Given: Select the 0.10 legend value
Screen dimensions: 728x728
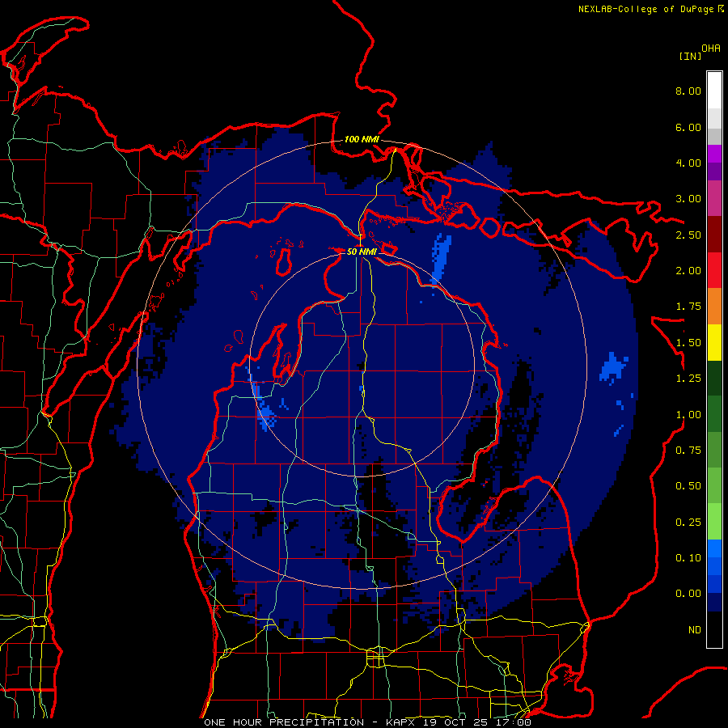Looking at the screenshot, I should [x=688, y=558].
